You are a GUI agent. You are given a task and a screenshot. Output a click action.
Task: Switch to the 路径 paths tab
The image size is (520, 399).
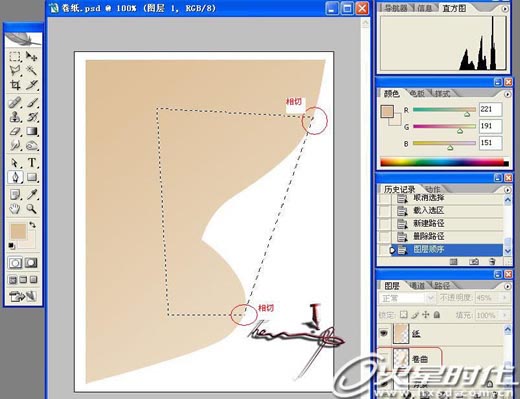(x=442, y=286)
